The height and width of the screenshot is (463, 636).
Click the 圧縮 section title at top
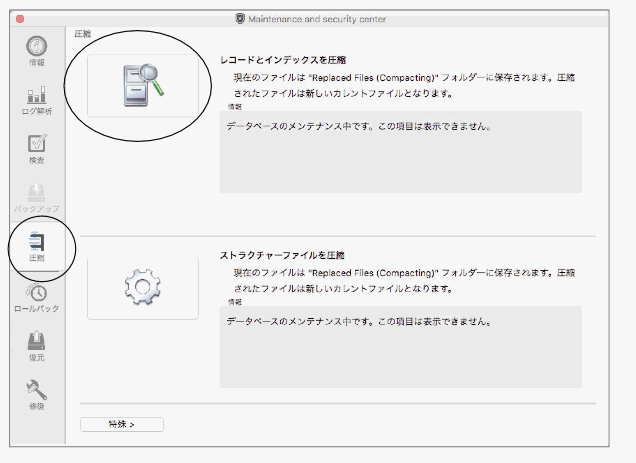point(83,33)
